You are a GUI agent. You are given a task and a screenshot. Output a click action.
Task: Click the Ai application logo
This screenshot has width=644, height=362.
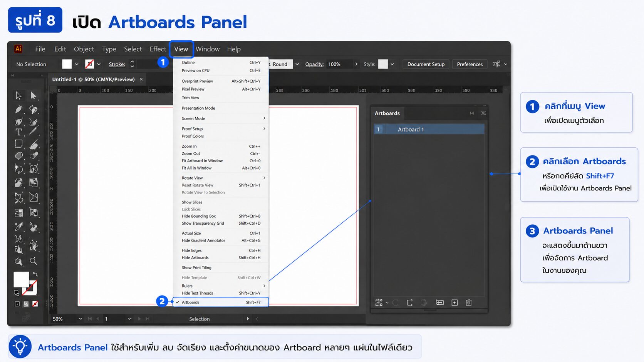pyautogui.click(x=18, y=49)
